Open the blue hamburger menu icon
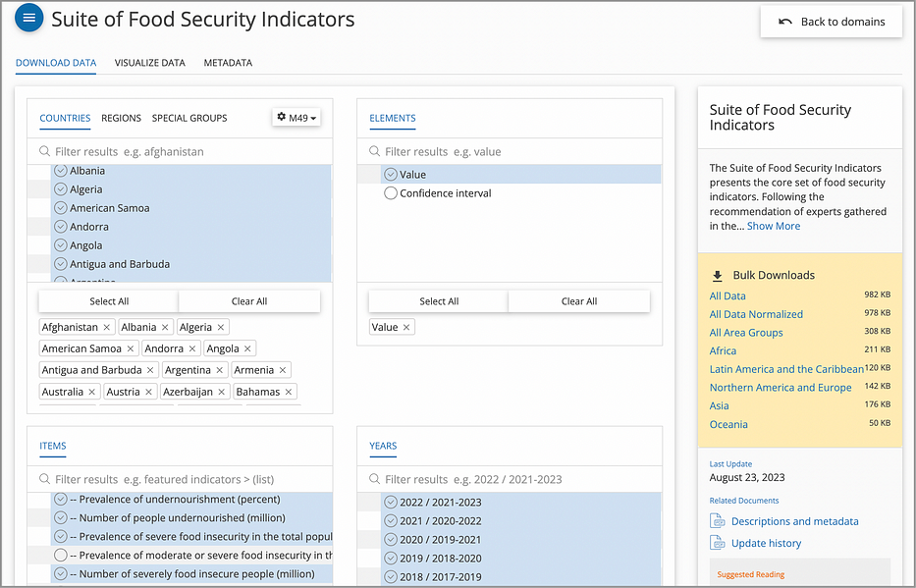 28,18
